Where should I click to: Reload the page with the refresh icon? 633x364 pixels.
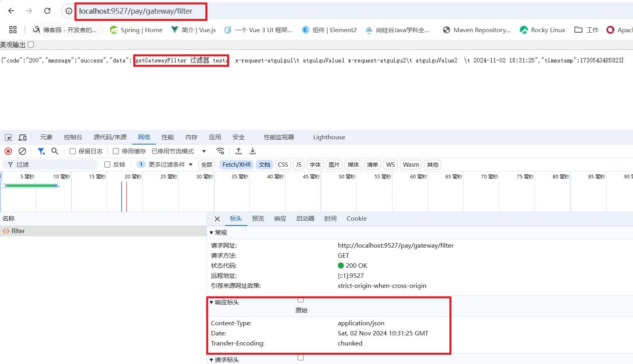tap(48, 11)
